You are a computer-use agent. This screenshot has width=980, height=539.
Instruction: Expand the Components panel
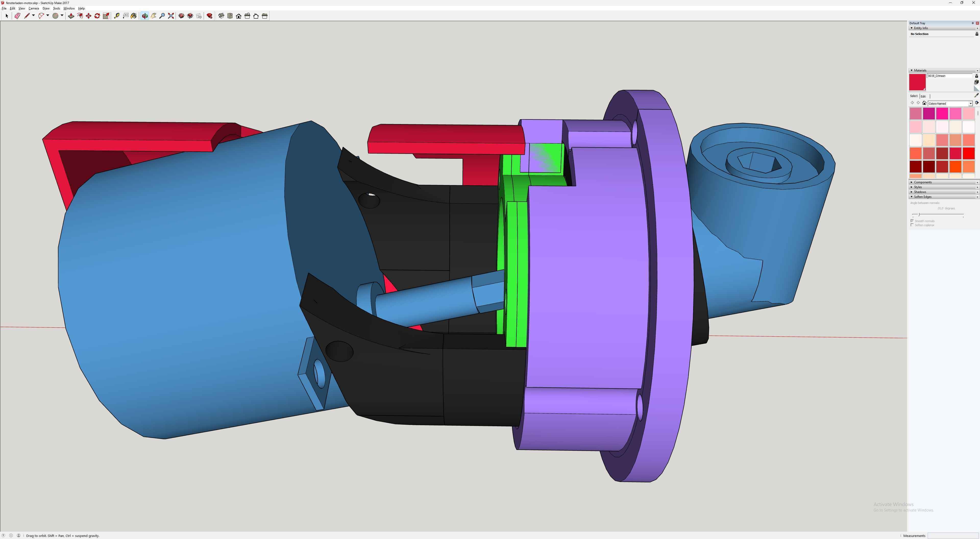click(x=923, y=182)
